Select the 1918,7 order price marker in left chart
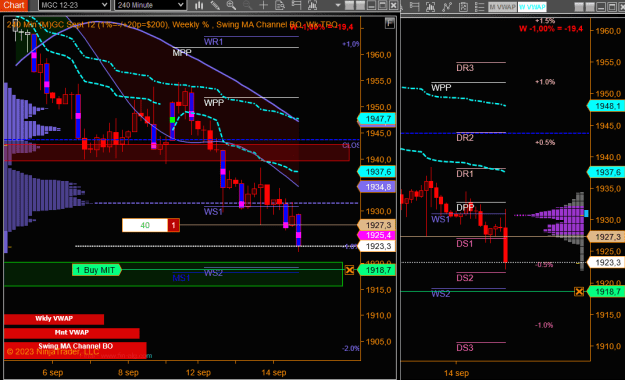The height and width of the screenshot is (380, 625). click(377, 270)
